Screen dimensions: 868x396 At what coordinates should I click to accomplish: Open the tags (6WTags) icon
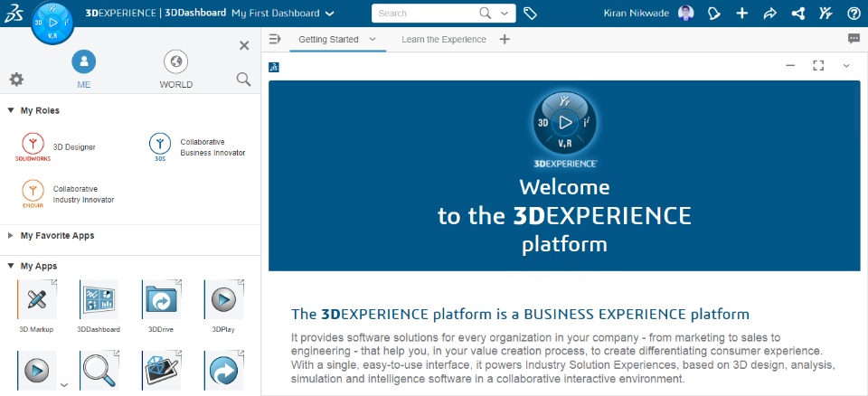pos(530,14)
